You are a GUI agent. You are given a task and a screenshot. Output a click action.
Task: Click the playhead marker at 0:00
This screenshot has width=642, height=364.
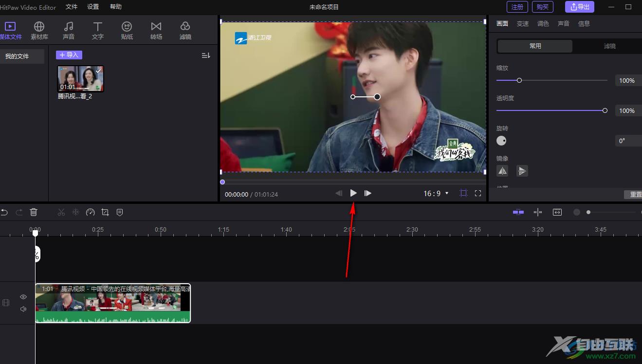pyautogui.click(x=35, y=234)
